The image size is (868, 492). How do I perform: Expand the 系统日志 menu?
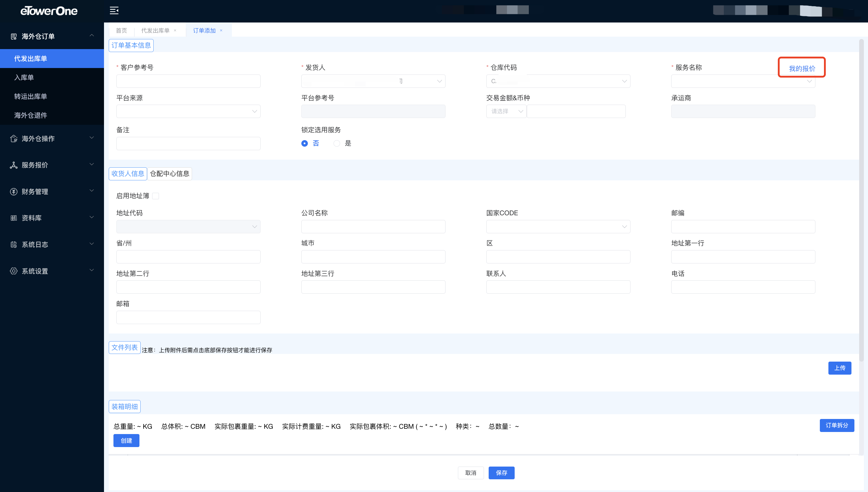point(92,244)
